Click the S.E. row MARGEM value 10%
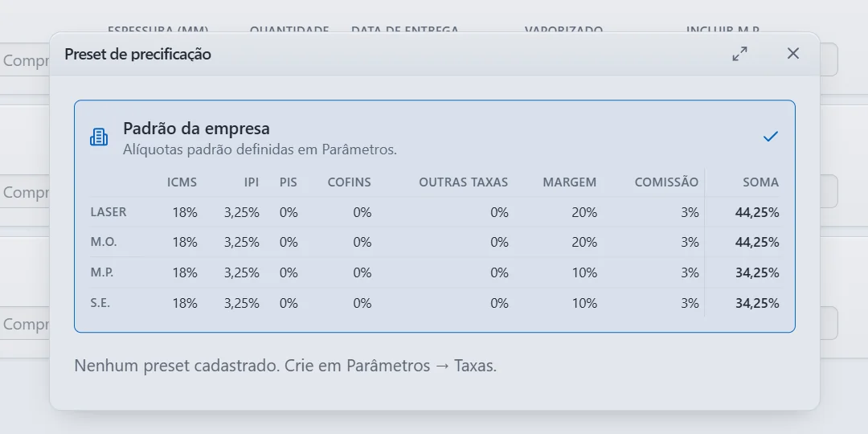This screenshot has height=434, width=868. (x=584, y=303)
